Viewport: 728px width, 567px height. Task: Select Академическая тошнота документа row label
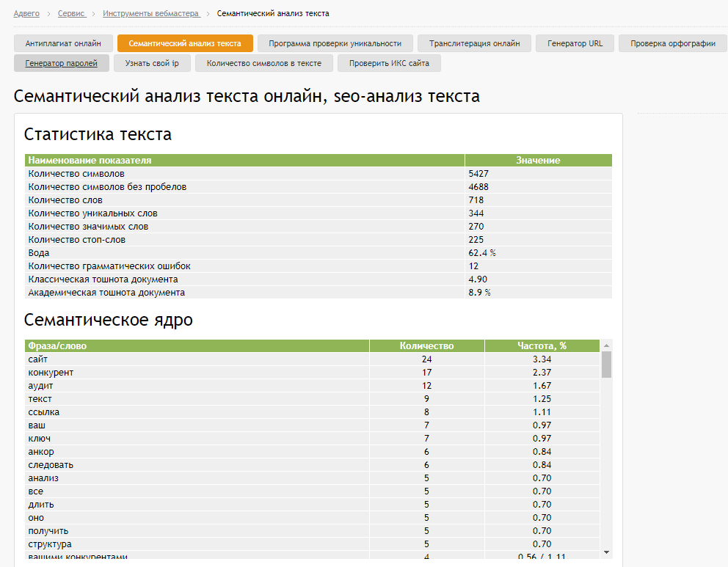(x=106, y=293)
